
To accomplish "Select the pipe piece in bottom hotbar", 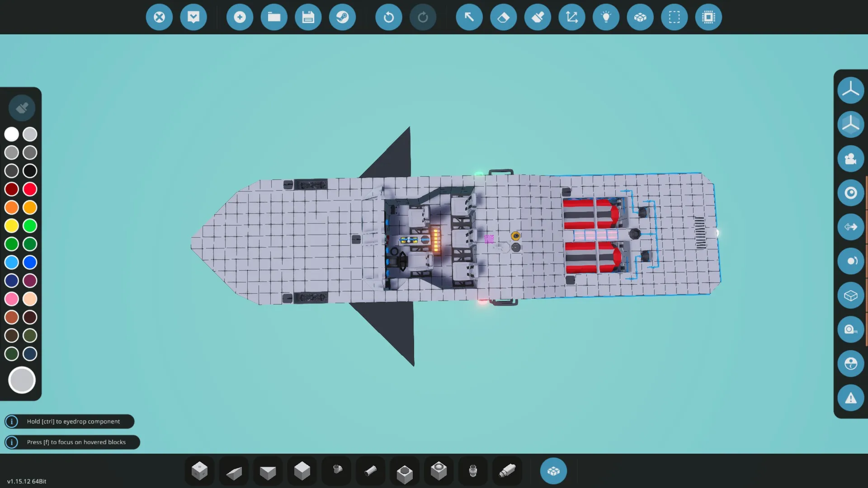I will [x=370, y=471].
